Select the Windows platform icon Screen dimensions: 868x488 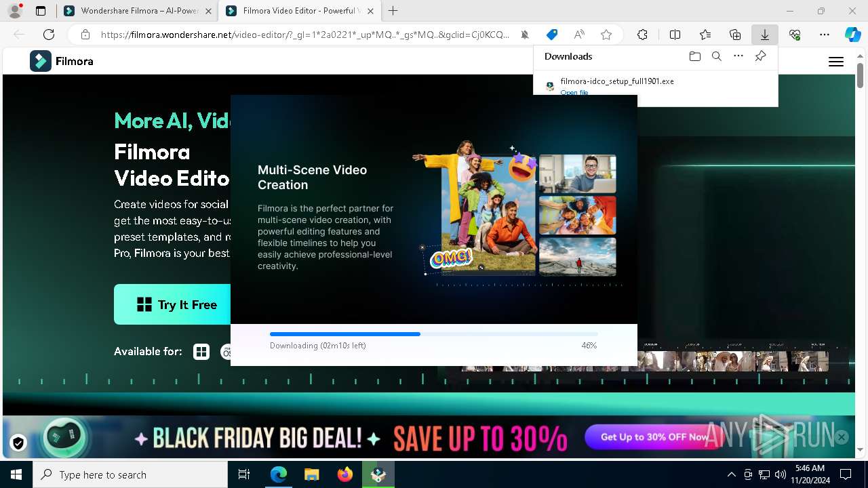click(x=201, y=351)
